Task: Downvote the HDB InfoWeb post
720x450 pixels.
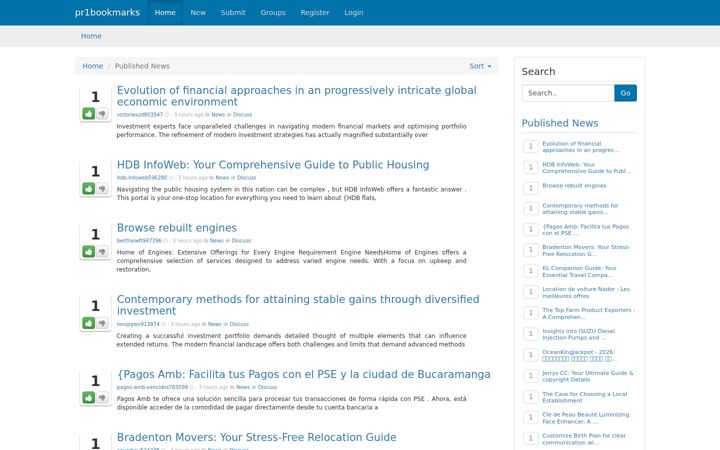Action: (x=102, y=188)
